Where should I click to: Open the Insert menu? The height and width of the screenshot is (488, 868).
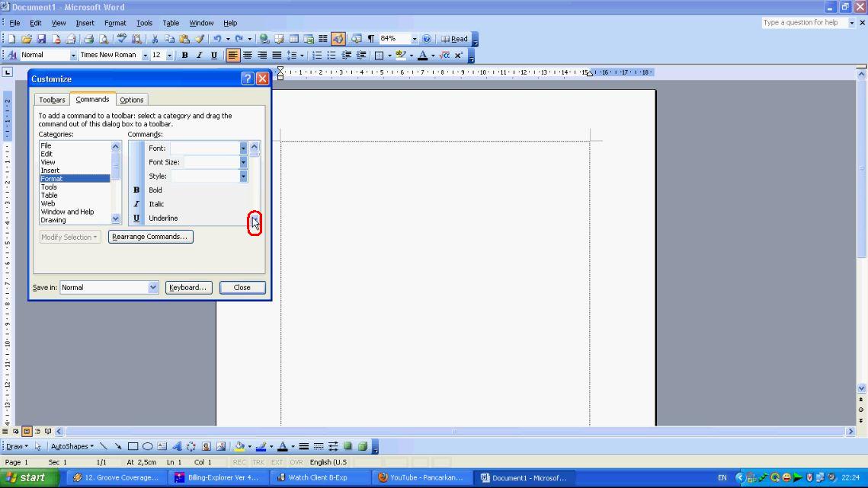(x=85, y=23)
